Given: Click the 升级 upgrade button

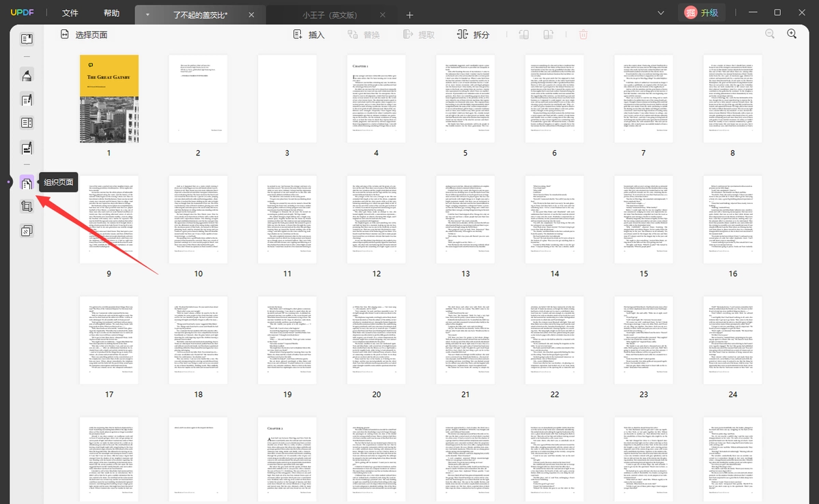Looking at the screenshot, I should 700,13.
